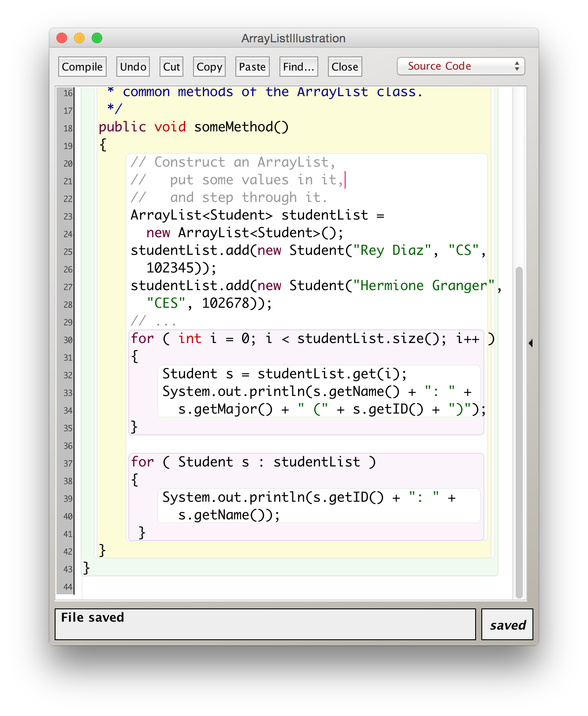
Task: Click the comment 'and step through it.'
Action: (x=249, y=198)
